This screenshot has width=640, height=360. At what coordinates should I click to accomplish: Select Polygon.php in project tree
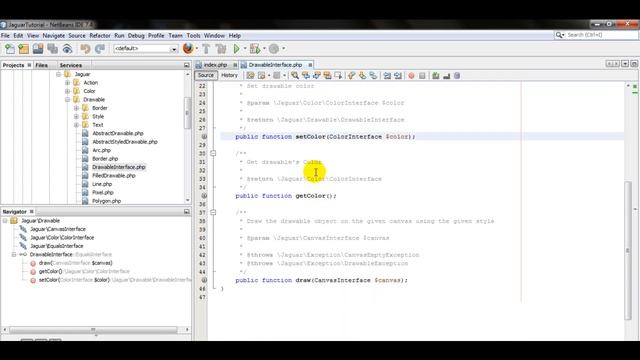[106, 201]
